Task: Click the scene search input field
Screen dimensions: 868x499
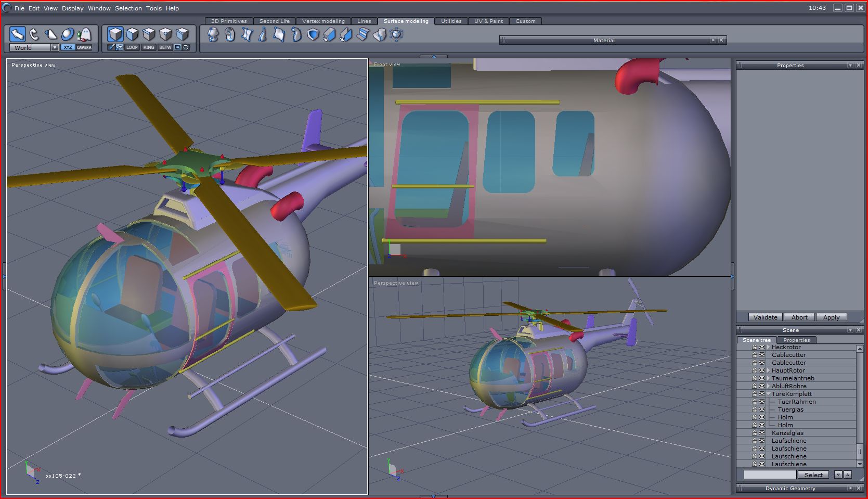Action: coord(770,475)
